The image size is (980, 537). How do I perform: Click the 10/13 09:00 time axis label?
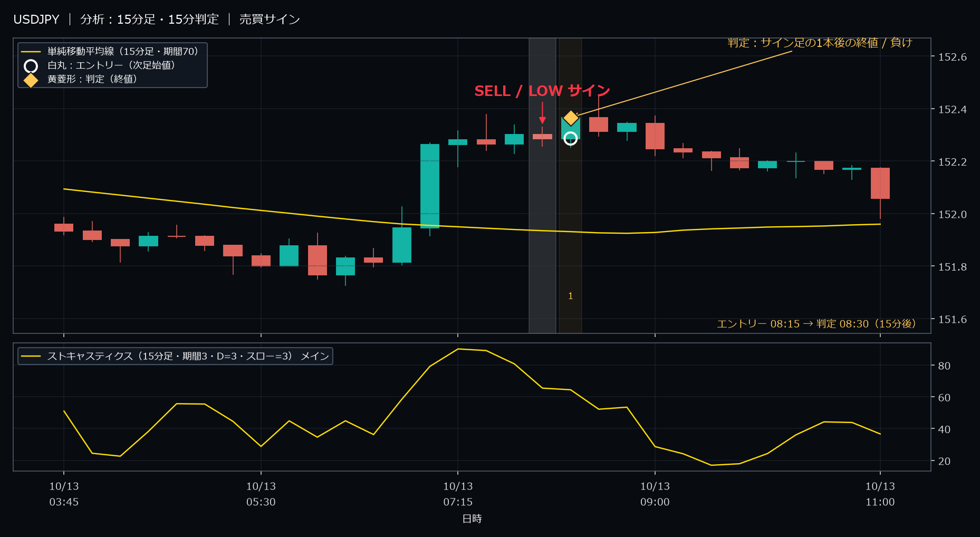pyautogui.click(x=655, y=494)
